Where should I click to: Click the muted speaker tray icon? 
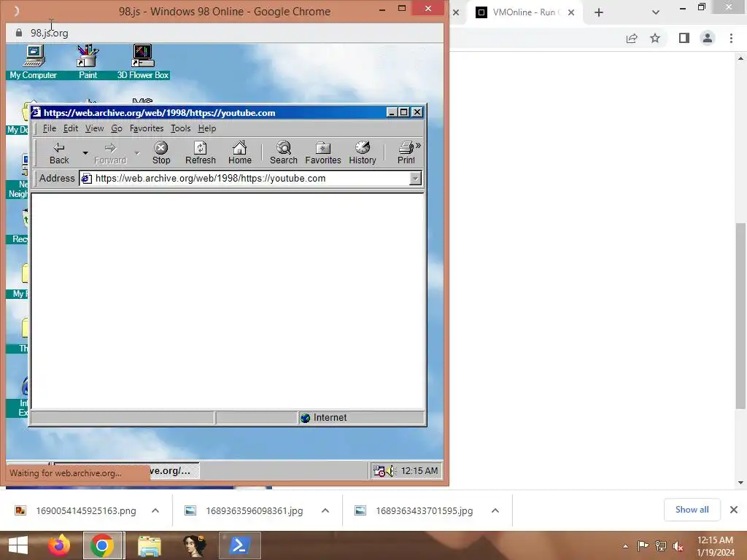(678, 545)
